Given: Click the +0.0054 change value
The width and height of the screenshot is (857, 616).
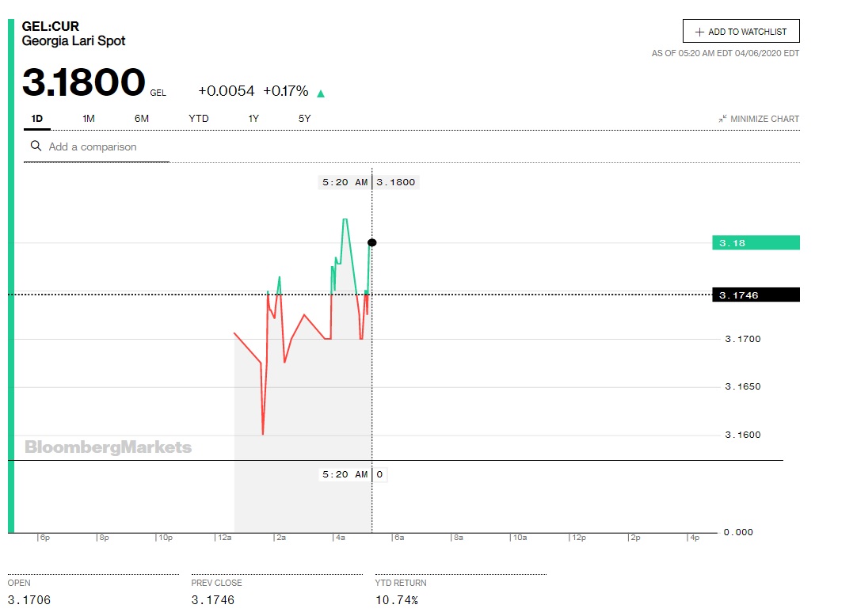Looking at the screenshot, I should pos(227,91).
